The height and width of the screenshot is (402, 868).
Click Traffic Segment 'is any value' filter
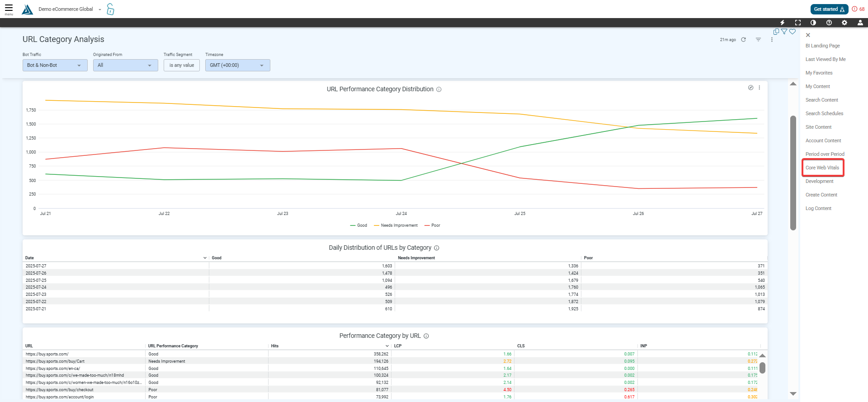181,65
